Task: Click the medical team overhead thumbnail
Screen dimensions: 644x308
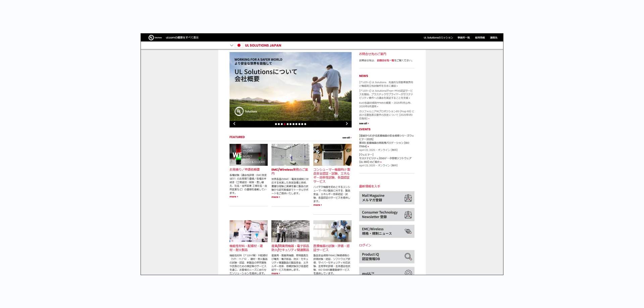Action: click(x=332, y=231)
